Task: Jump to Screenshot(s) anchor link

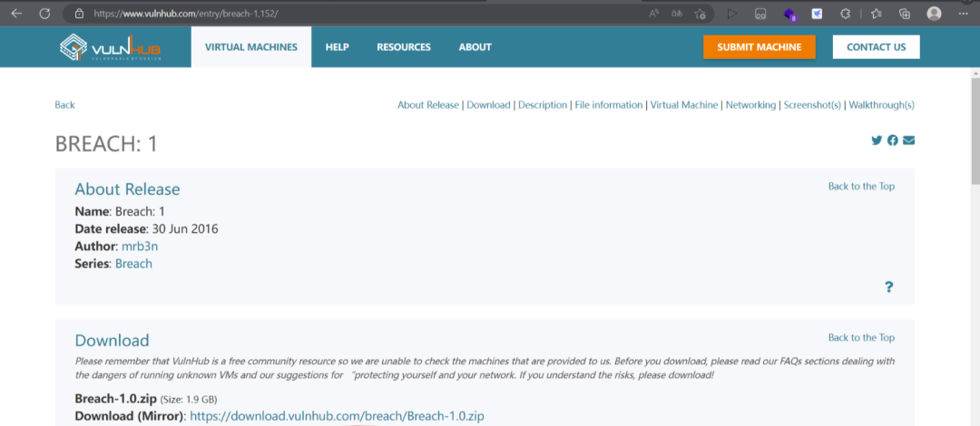Action: (x=812, y=105)
